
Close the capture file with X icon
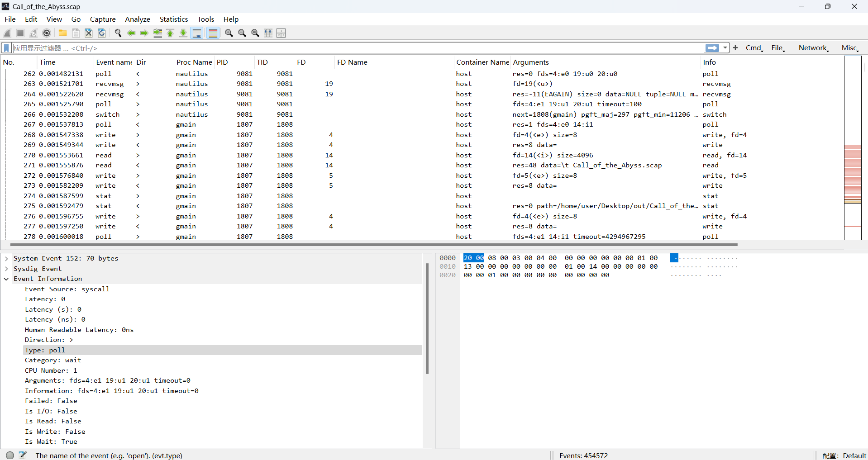tap(89, 33)
